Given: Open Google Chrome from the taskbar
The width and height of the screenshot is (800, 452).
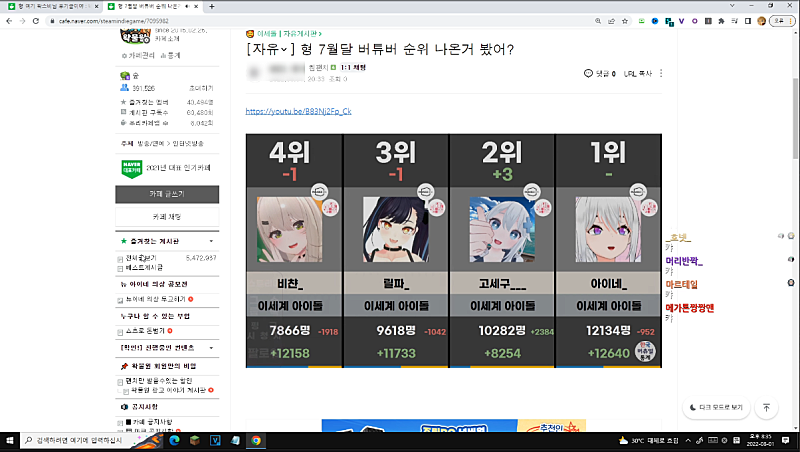Looking at the screenshot, I should (x=256, y=440).
